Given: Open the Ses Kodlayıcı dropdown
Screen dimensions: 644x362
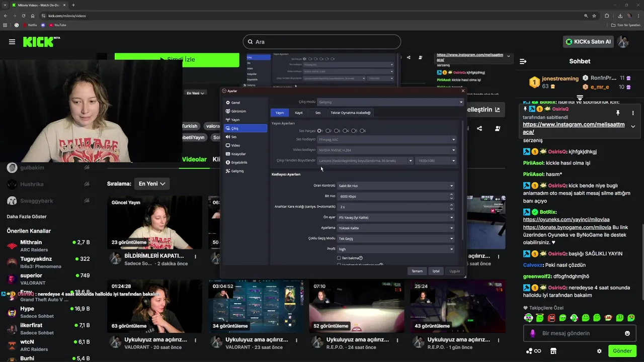Looking at the screenshot, I should click(x=386, y=139).
